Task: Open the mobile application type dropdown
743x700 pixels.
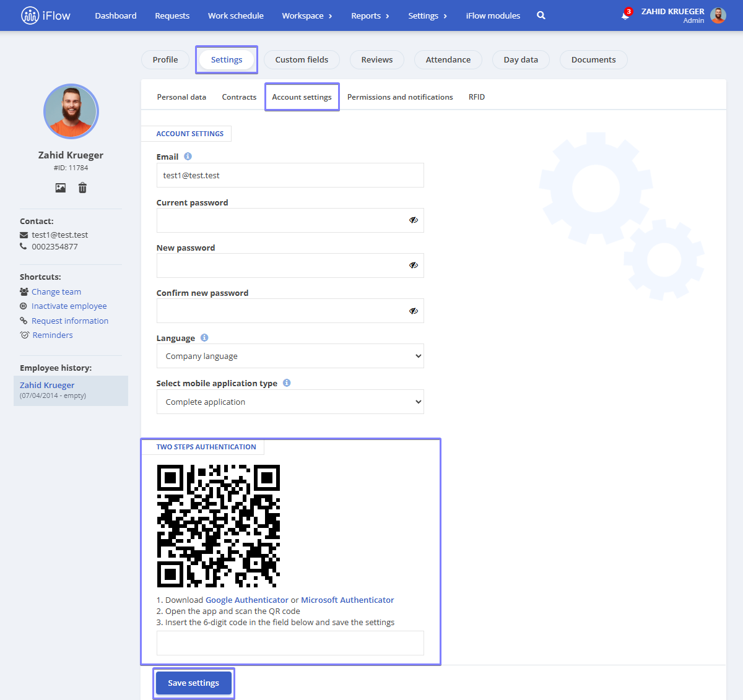Action: [x=290, y=402]
